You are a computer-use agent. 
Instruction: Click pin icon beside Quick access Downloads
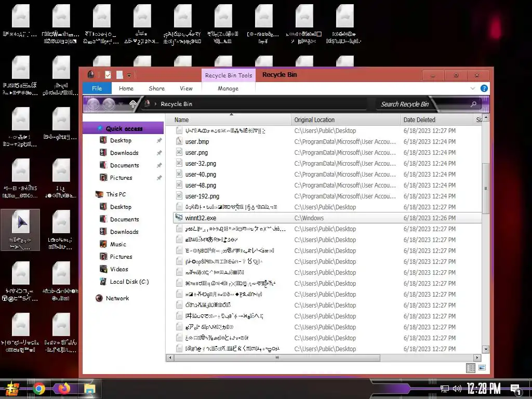tap(159, 153)
